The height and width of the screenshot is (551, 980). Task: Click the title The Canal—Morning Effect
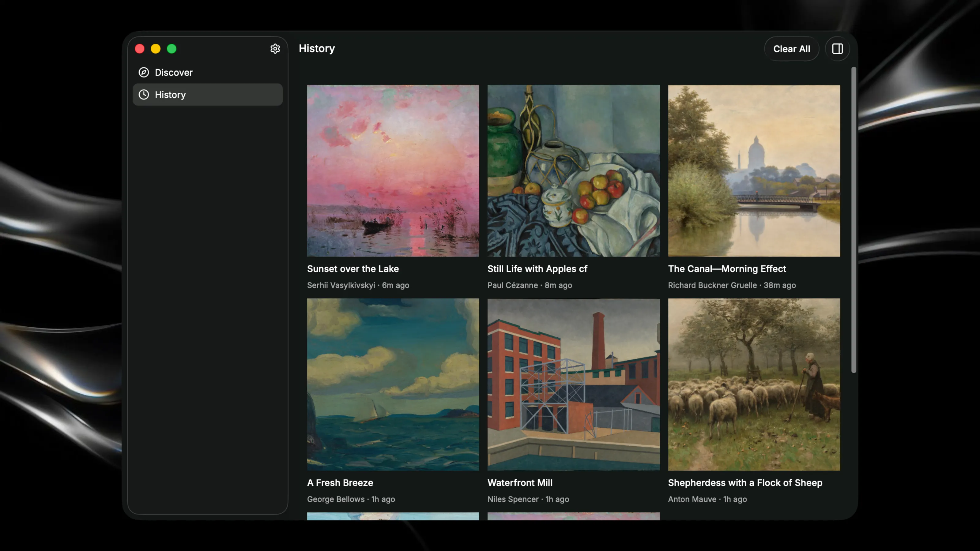click(727, 269)
